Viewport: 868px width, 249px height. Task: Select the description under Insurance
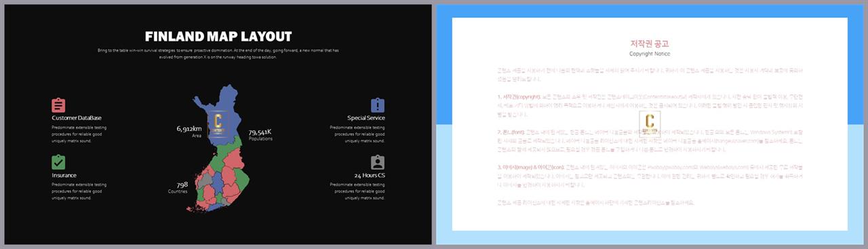pyautogui.click(x=79, y=191)
